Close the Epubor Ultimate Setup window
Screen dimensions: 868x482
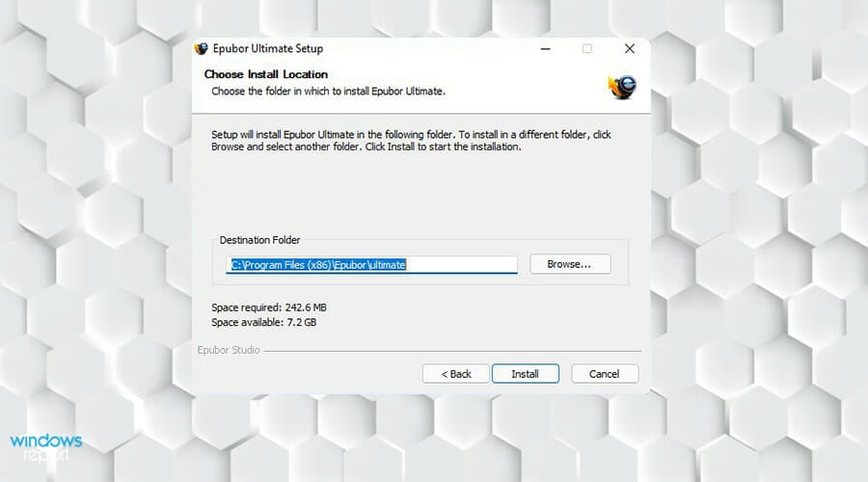630,49
